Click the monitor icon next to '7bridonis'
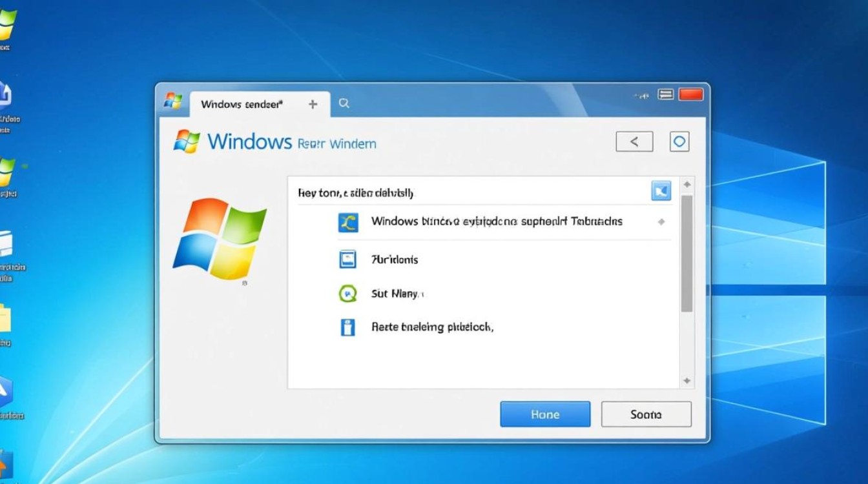This screenshot has height=484, width=868. [x=347, y=259]
